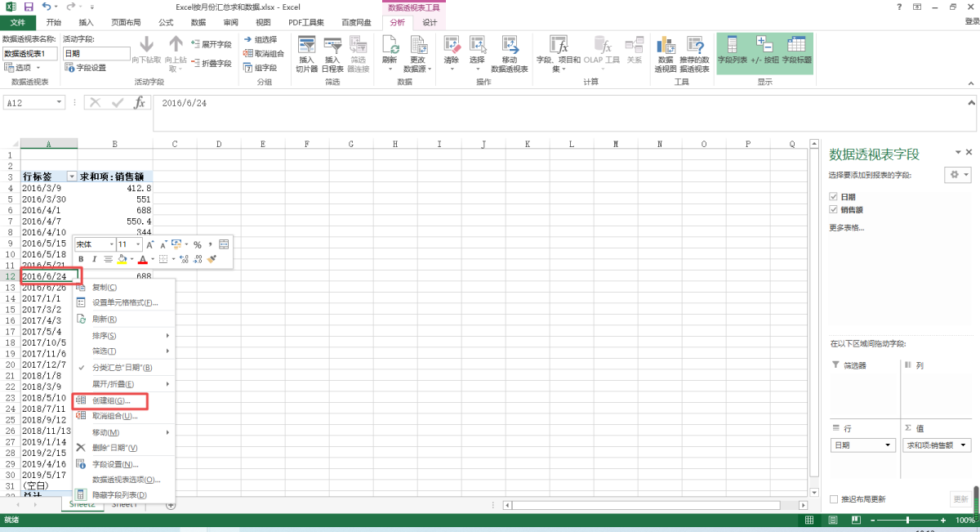Uncheck the 日期 field checkbox
This screenshot has width=980, height=532.
click(x=833, y=197)
